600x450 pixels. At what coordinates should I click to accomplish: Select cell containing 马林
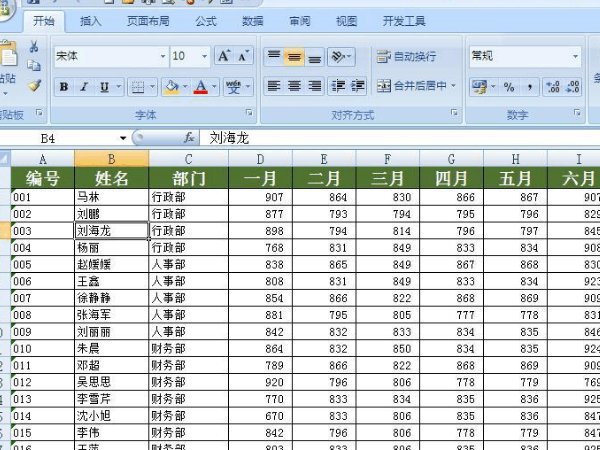[111, 197]
